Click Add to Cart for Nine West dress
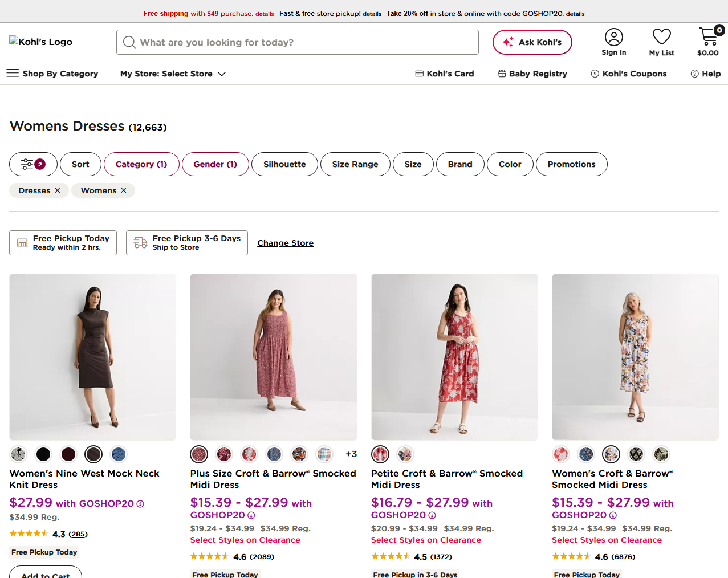728x578 pixels. pos(46,572)
